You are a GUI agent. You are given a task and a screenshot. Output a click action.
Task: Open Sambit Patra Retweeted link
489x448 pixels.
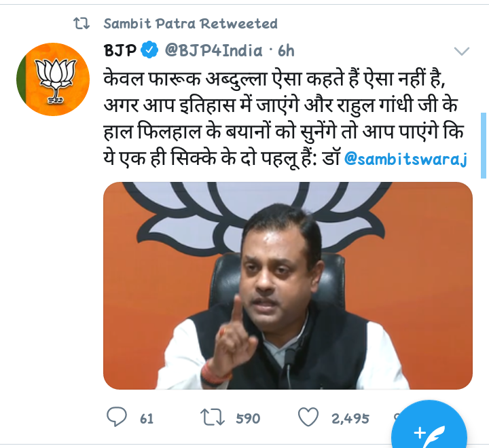coord(190,24)
